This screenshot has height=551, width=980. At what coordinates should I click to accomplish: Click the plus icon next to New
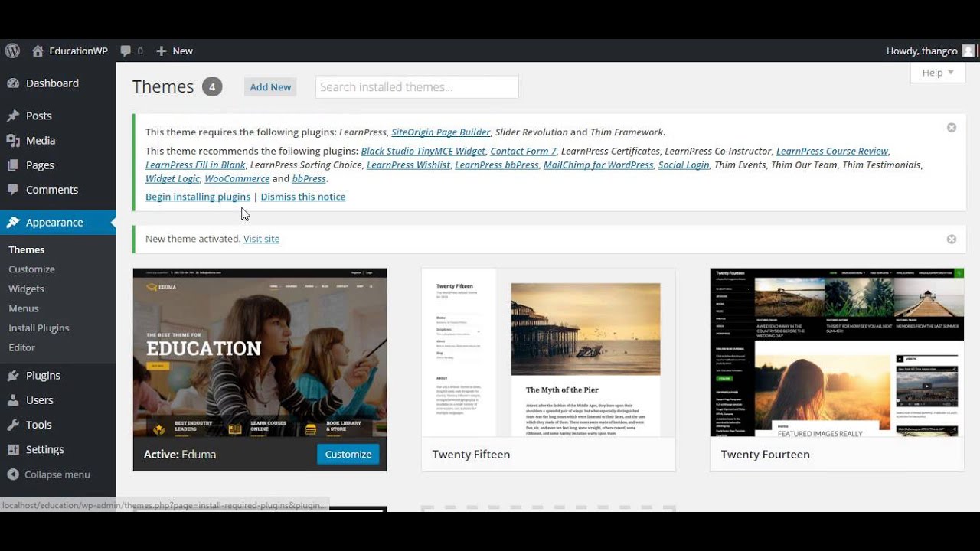(161, 51)
